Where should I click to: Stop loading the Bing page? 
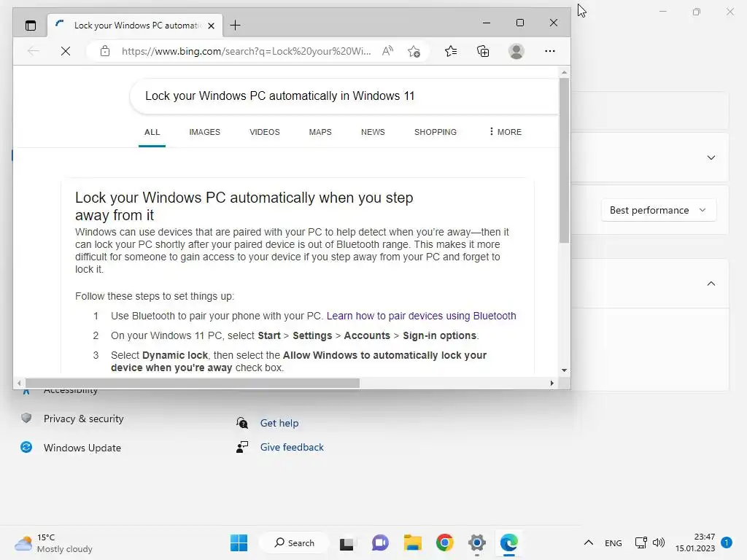[66, 51]
